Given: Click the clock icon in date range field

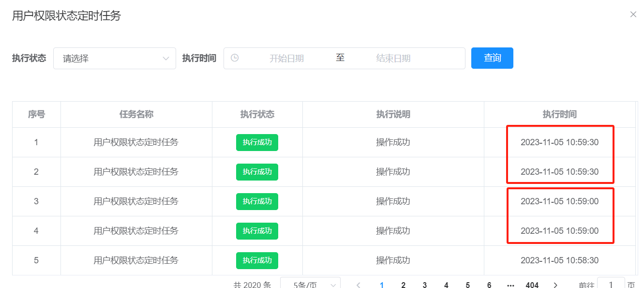Looking at the screenshot, I should pos(235,58).
